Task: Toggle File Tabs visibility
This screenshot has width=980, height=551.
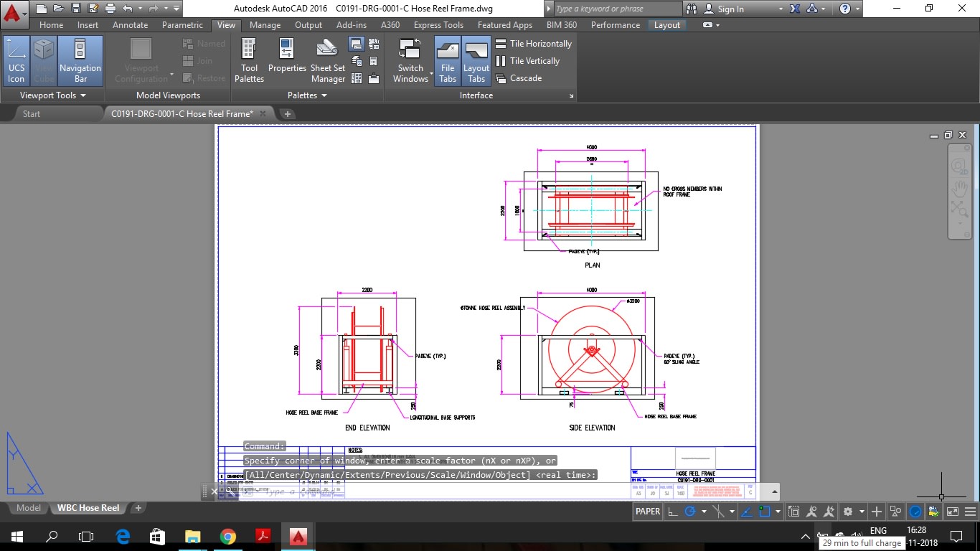Action: pyautogui.click(x=447, y=60)
